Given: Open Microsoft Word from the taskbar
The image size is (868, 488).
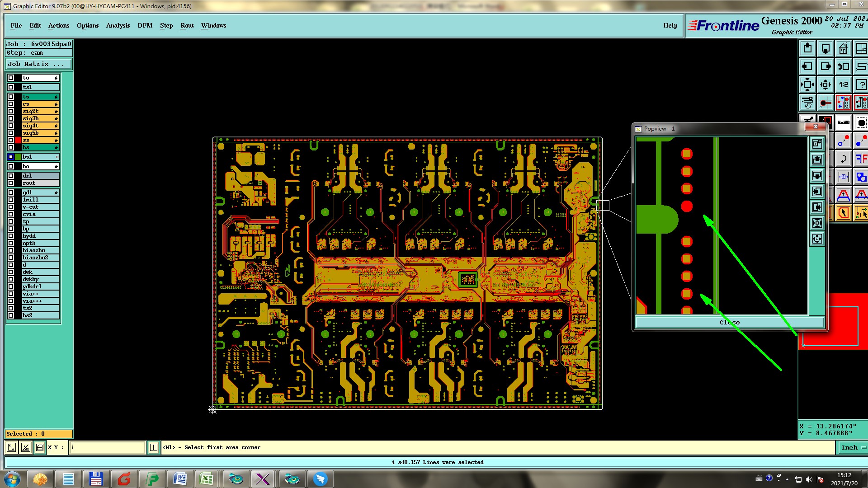Looking at the screenshot, I should [x=180, y=479].
